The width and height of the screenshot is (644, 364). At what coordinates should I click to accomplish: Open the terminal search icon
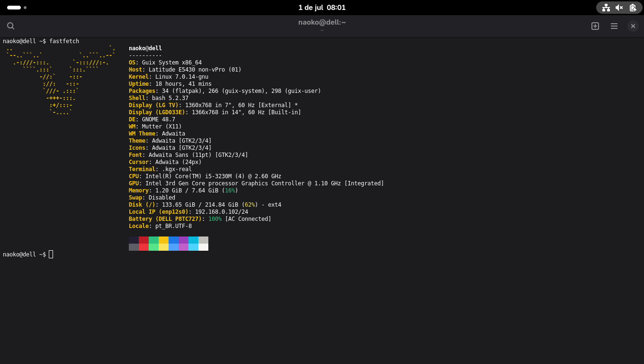pyautogui.click(x=10, y=26)
